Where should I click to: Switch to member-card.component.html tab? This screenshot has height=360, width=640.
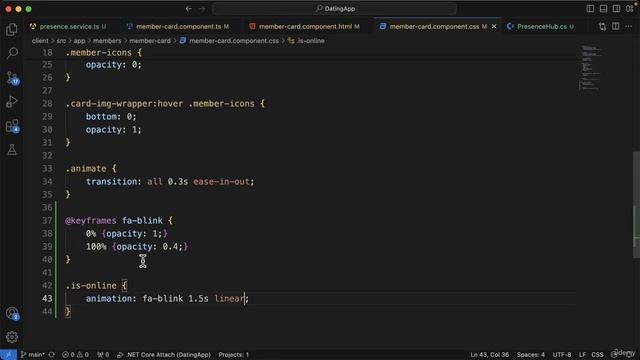click(305, 27)
